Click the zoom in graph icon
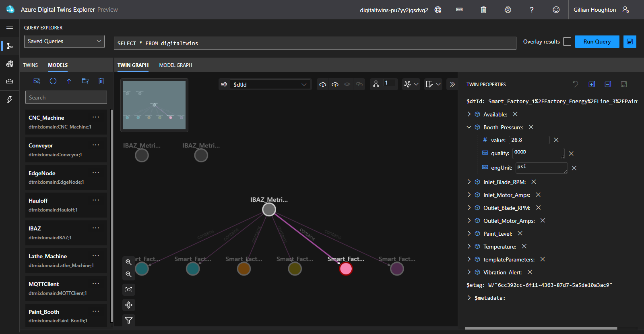Image resolution: width=644 pixels, height=334 pixels. tap(129, 262)
